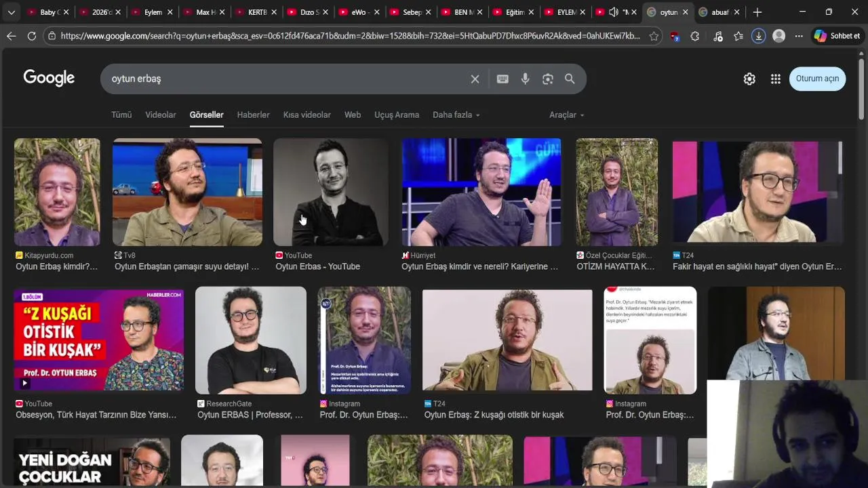The width and height of the screenshot is (868, 488).
Task: View site information icon in address bar
Action: [x=52, y=36]
